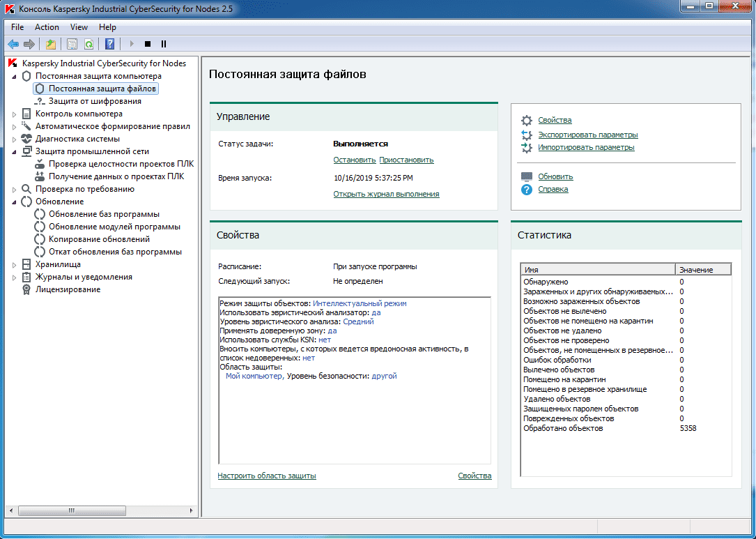Click the Stop task toolbar button
The height and width of the screenshot is (539, 756).
pos(148,44)
